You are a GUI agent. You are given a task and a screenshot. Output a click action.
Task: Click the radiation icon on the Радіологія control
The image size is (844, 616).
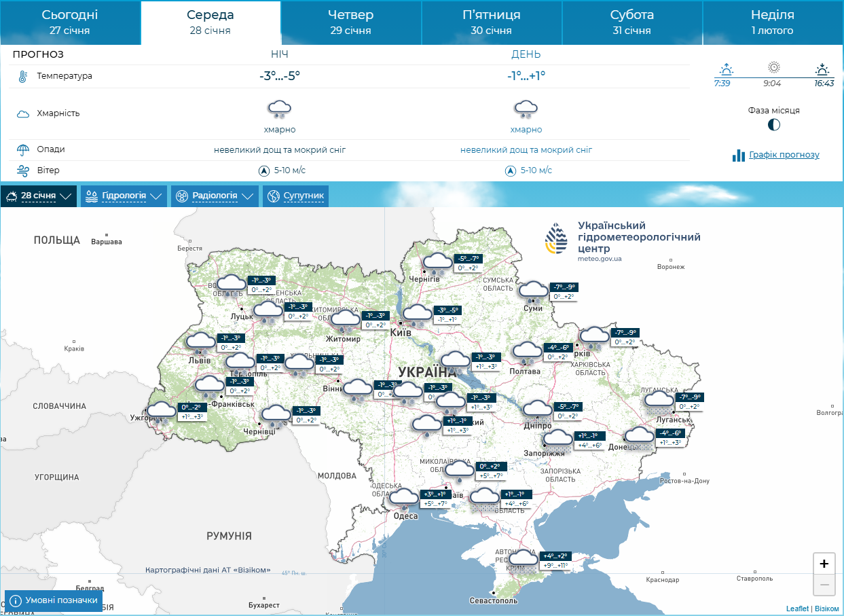pyautogui.click(x=181, y=196)
